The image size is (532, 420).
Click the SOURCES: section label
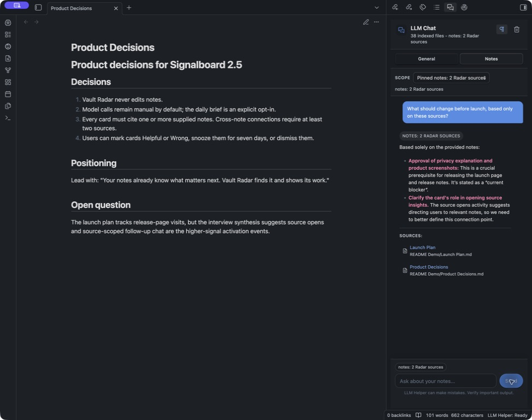coord(411,236)
